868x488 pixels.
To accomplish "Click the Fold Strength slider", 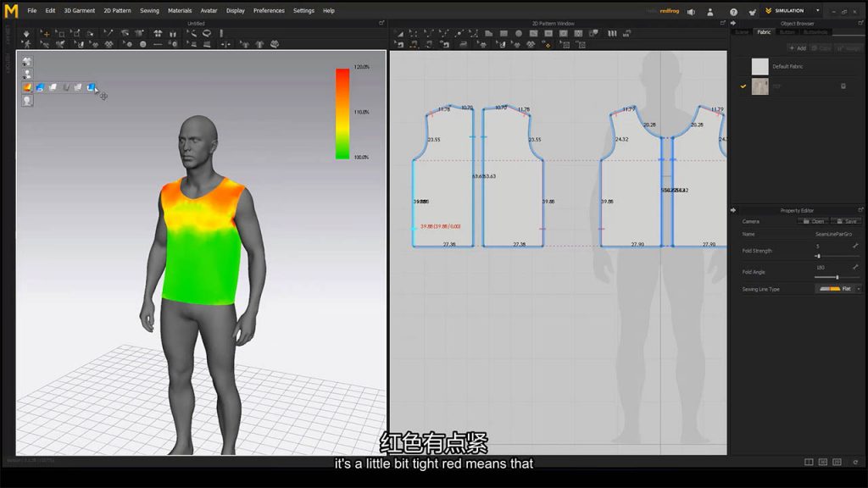I will click(837, 256).
